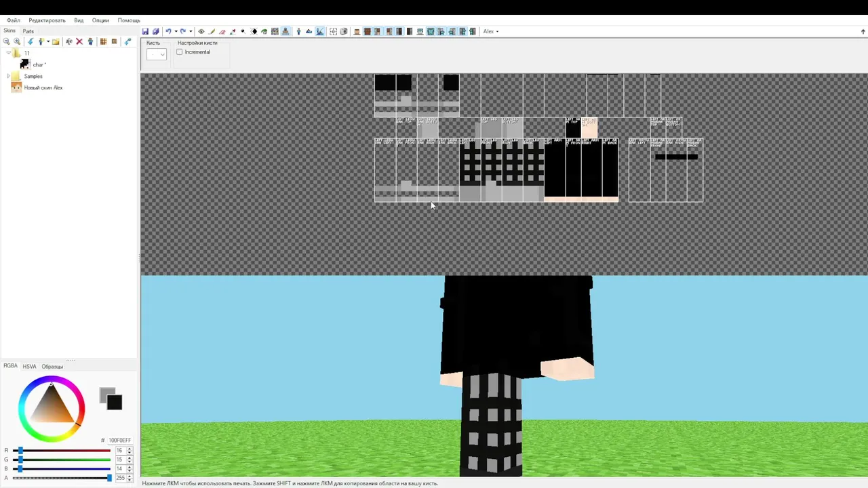Image resolution: width=868 pixels, height=488 pixels.
Task: Zoom out skin thumbnails in Skins panel
Action: (x=7, y=41)
